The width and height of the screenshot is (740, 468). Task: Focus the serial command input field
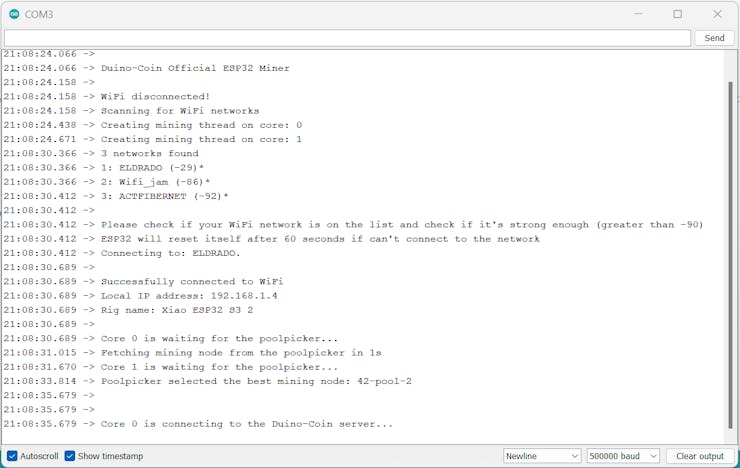pos(347,38)
